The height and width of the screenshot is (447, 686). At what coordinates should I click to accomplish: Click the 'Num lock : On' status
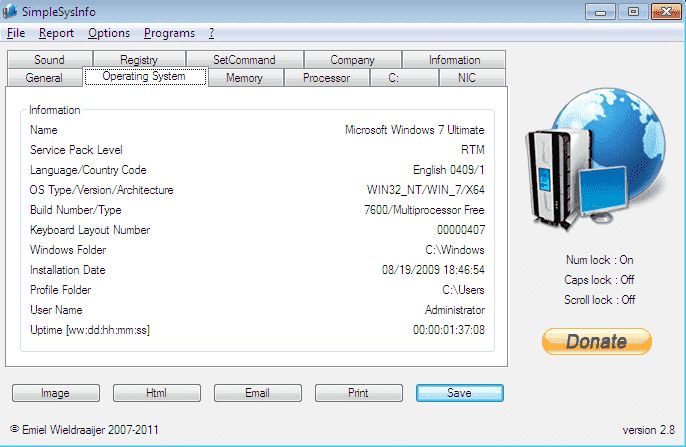click(x=599, y=260)
